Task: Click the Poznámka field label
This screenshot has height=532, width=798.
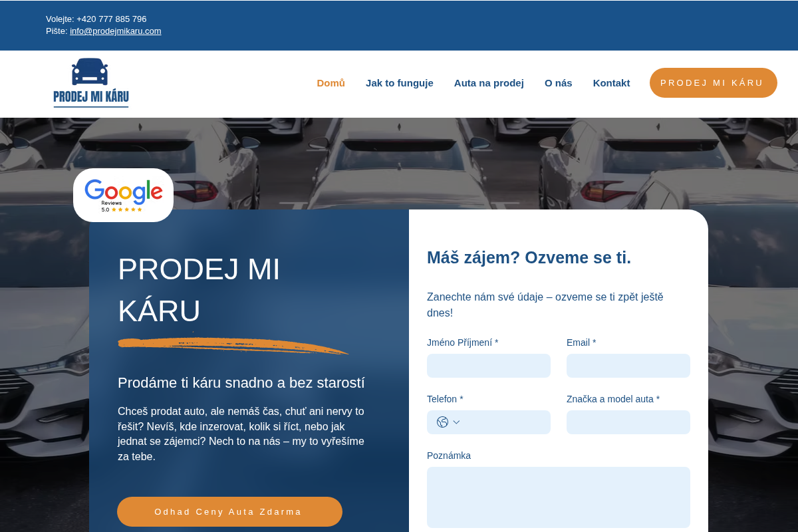Action: [x=449, y=456]
